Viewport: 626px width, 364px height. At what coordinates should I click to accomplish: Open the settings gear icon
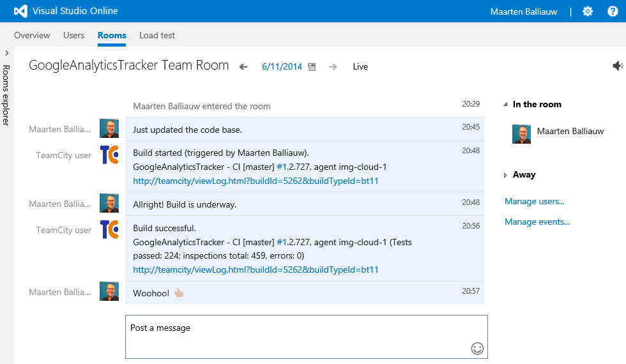588,11
